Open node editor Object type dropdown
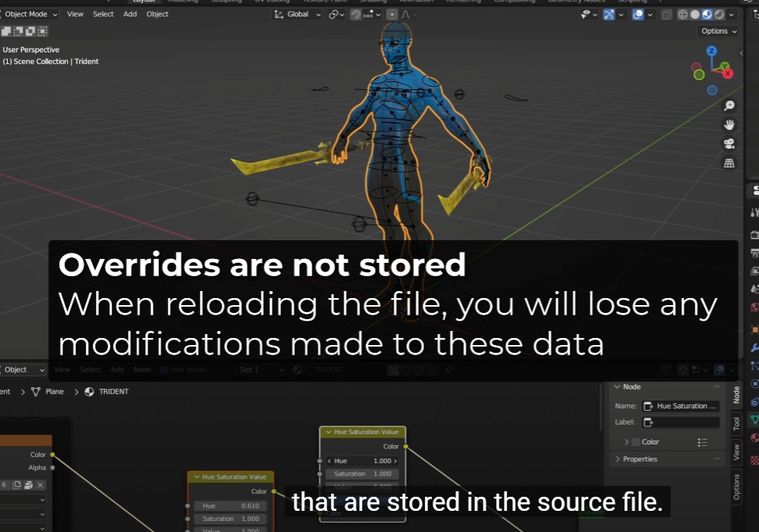The width and height of the screenshot is (759, 532). coord(23,370)
